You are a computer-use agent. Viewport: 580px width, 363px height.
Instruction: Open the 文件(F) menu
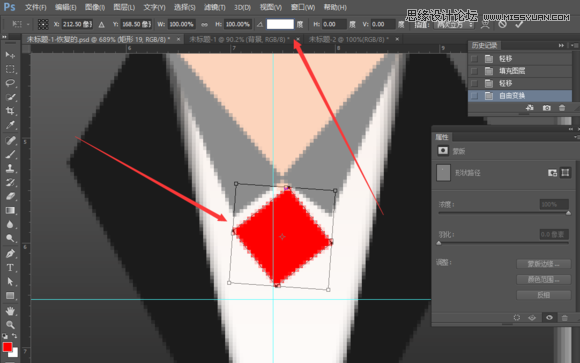(x=36, y=7)
